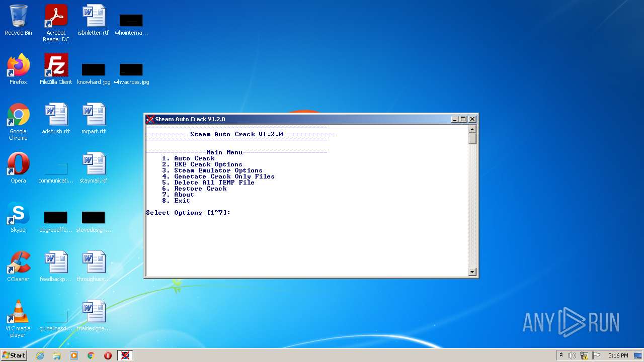Close the Steam Auto Crack window
The image size is (644, 362).
[471, 119]
